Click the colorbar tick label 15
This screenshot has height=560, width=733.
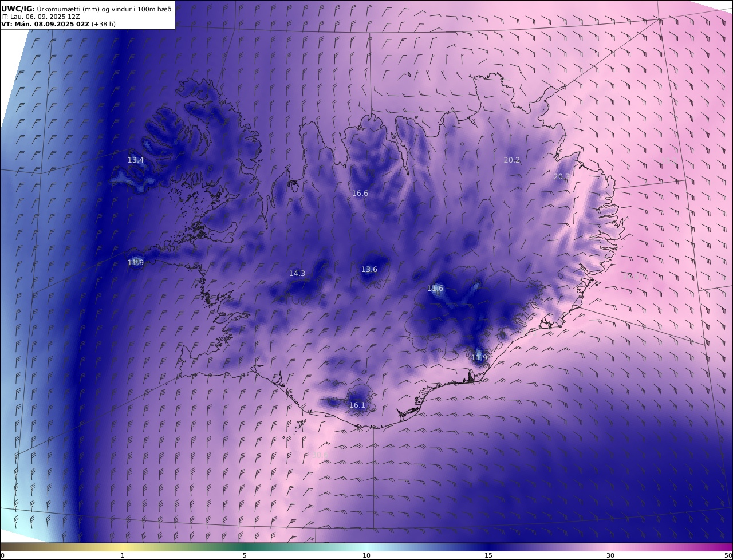[x=488, y=555]
